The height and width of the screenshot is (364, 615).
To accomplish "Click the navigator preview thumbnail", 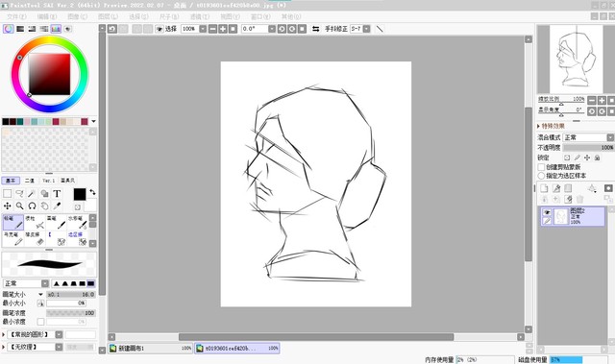I will (576, 60).
